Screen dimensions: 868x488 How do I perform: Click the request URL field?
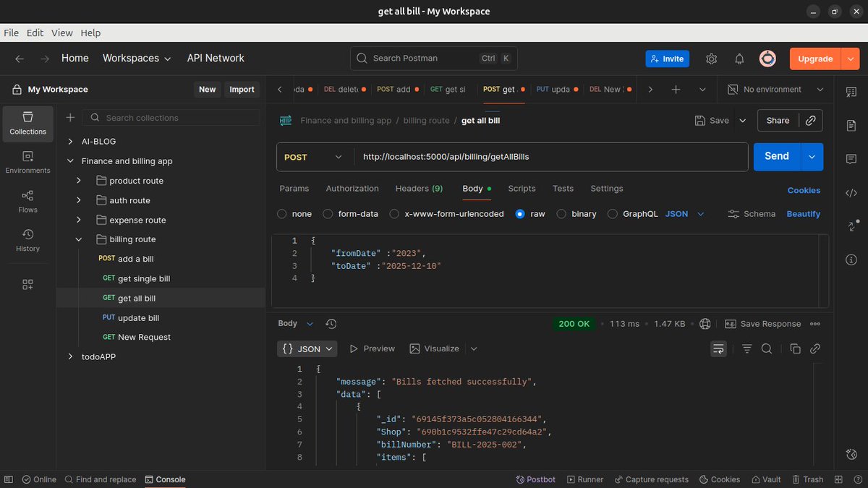[x=550, y=157]
